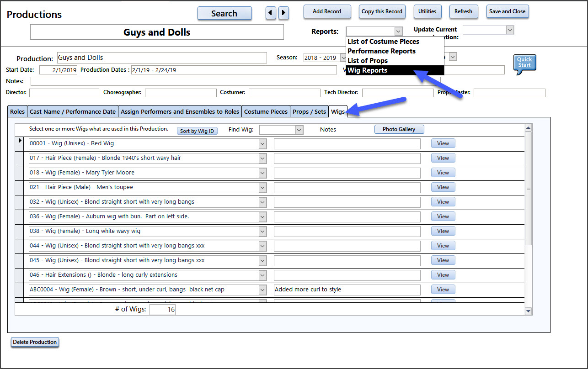Open Assign Performers and Ensembles to Roles tab
Screen dimensions: 588x369
(180, 111)
